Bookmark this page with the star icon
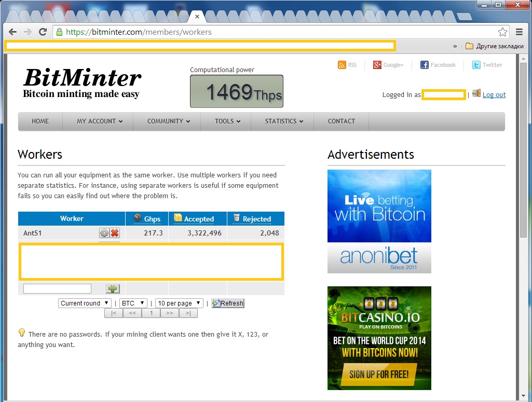 point(502,32)
